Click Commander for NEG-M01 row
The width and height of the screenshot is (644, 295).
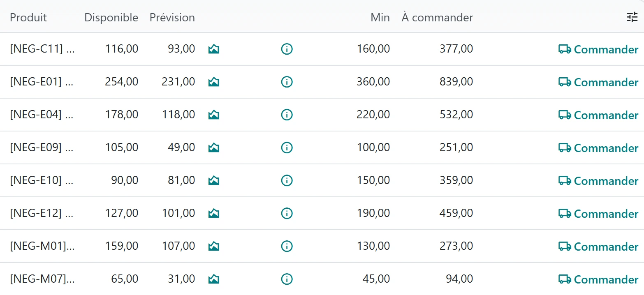[x=598, y=247]
